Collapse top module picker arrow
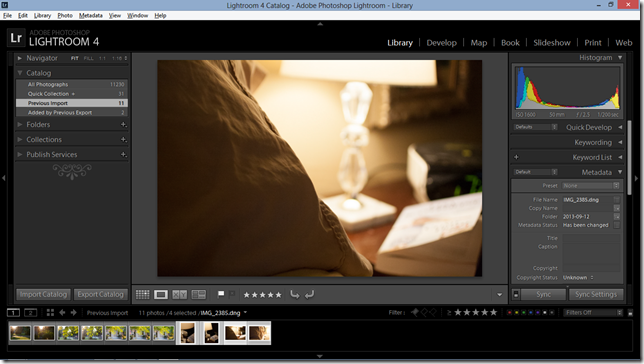This screenshot has width=644, height=364. point(320,24)
